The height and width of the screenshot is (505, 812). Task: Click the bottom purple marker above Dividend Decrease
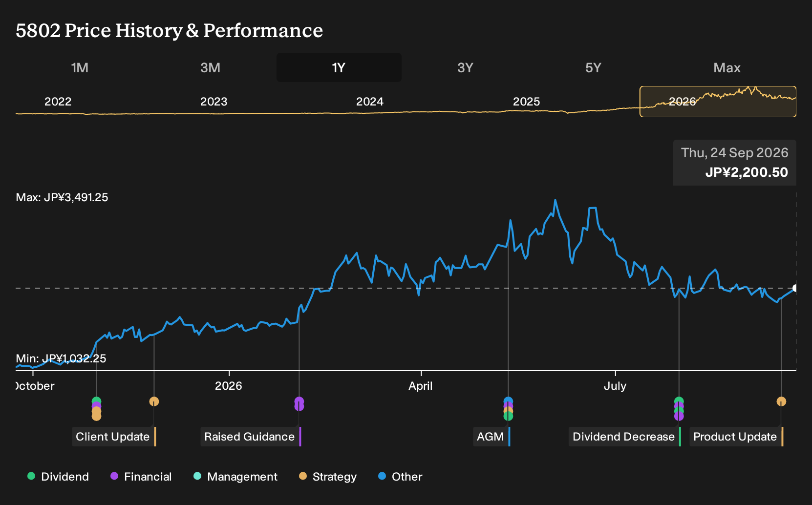coord(679,416)
